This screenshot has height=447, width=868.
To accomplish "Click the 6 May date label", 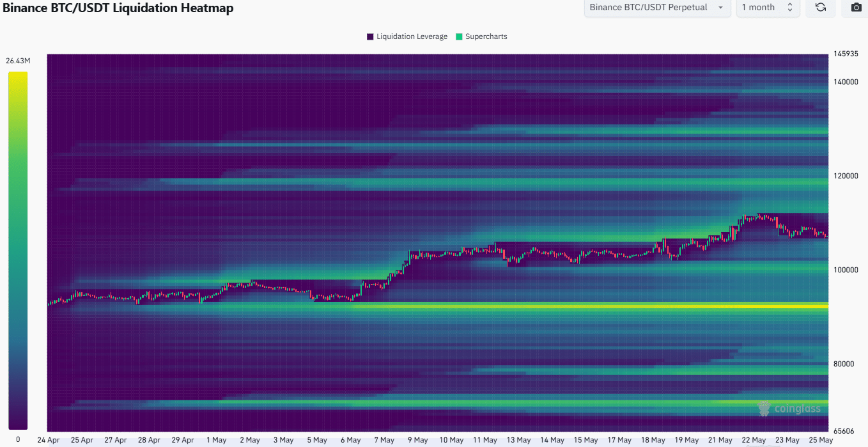I will [x=350, y=440].
